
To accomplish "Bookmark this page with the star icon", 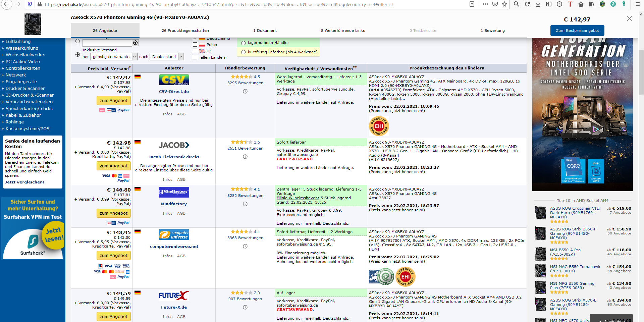I will click(x=504, y=4).
